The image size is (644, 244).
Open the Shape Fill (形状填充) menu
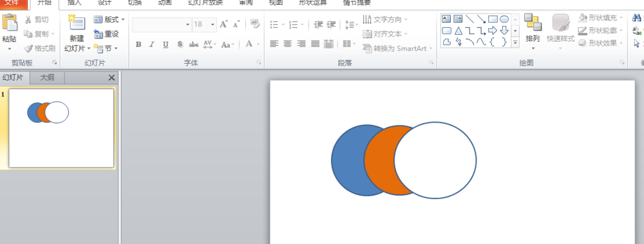tap(601, 18)
